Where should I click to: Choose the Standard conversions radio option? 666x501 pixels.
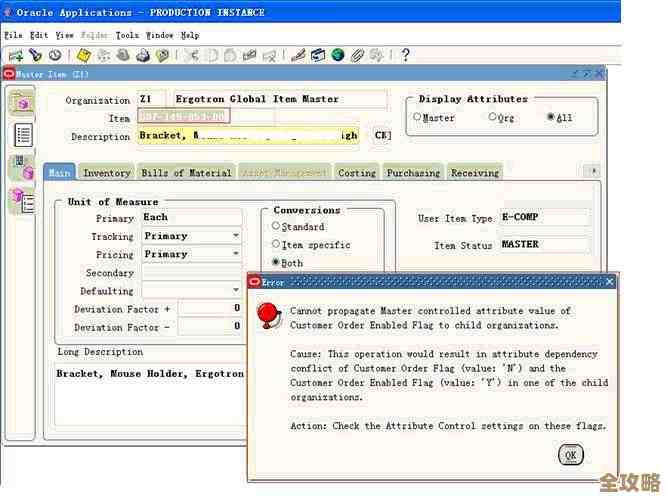pos(277,226)
